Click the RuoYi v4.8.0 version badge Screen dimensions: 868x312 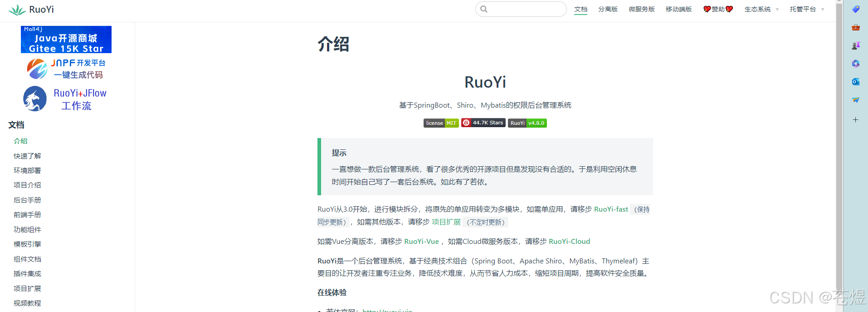pyautogui.click(x=527, y=123)
